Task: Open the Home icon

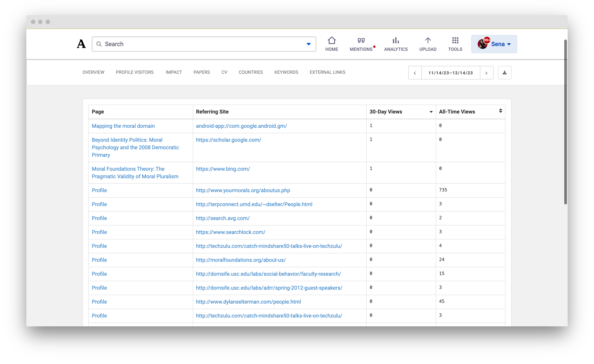Action: [x=331, y=40]
